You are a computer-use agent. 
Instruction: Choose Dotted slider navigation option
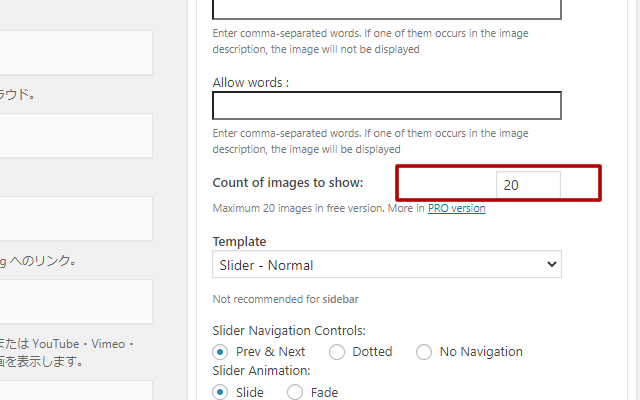337,351
